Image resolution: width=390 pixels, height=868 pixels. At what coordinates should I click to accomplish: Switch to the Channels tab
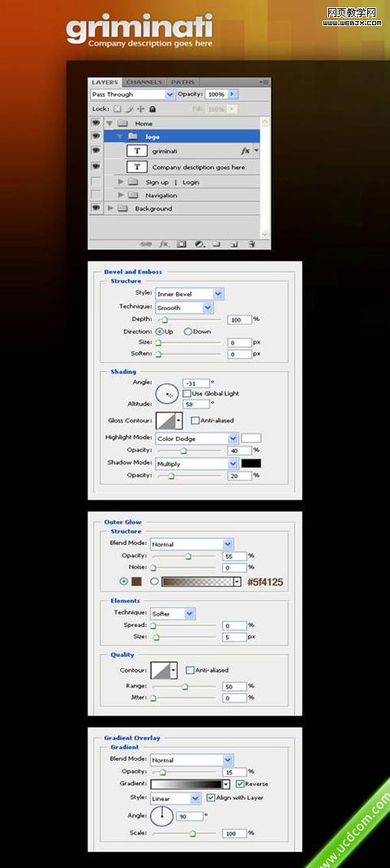[x=144, y=82]
